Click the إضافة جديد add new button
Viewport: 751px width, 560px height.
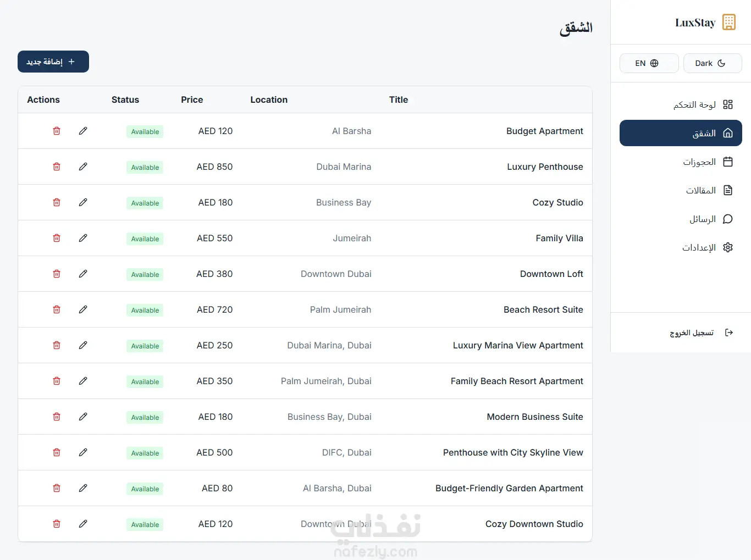click(53, 62)
